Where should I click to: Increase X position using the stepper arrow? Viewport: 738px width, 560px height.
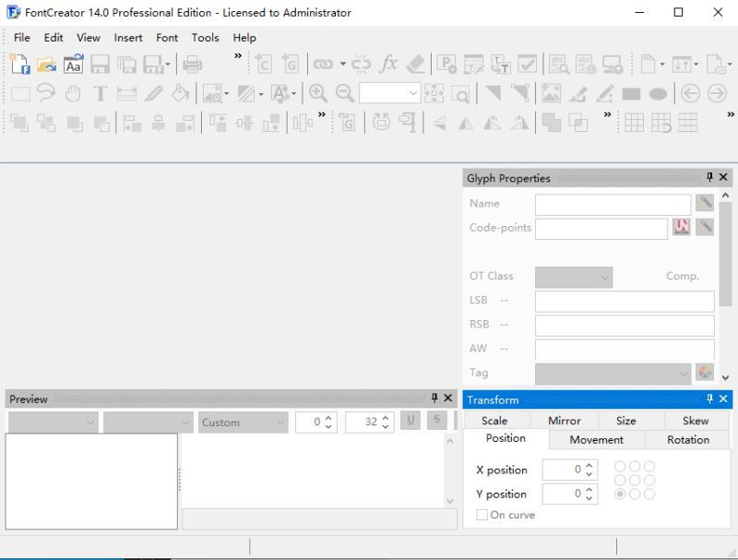(589, 465)
